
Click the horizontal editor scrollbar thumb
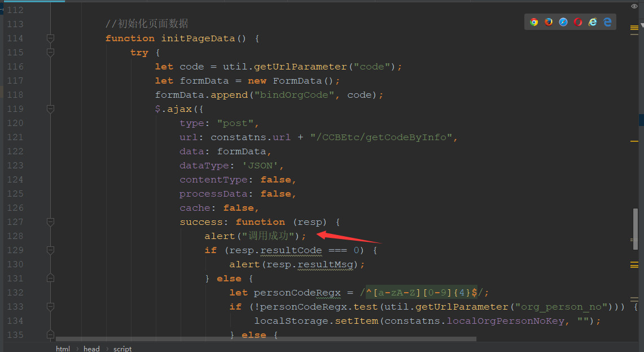point(266,339)
